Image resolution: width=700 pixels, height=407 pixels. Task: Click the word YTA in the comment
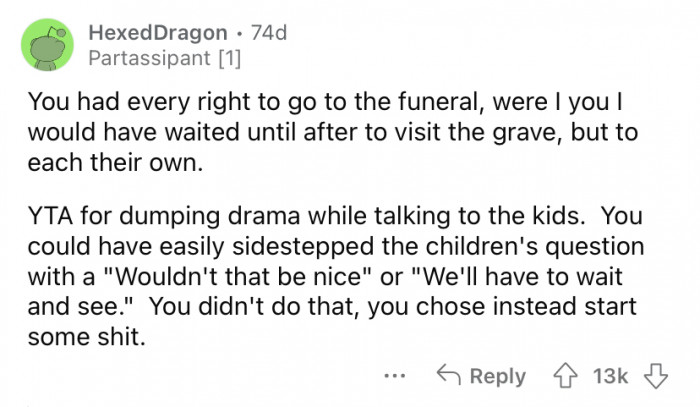50,217
